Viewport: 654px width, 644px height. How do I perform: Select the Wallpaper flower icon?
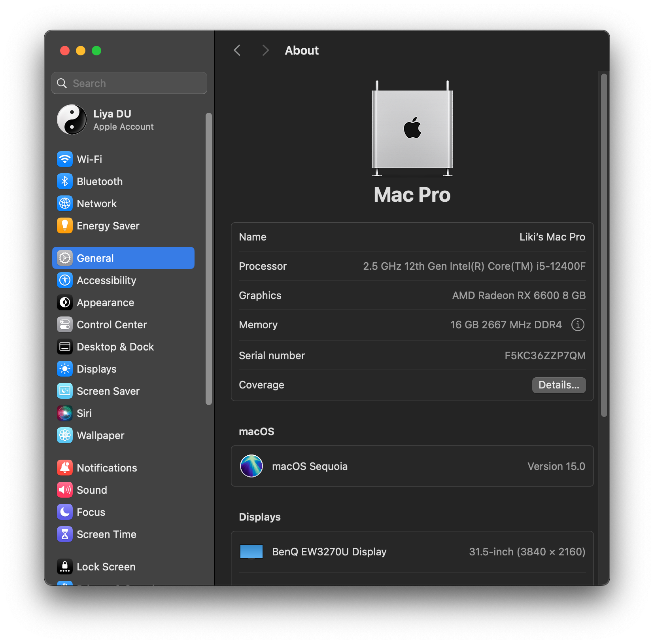pyautogui.click(x=65, y=435)
